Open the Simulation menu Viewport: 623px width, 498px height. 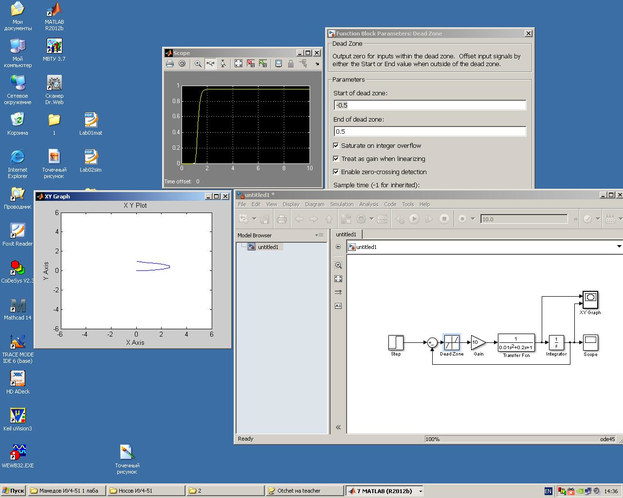point(342,204)
